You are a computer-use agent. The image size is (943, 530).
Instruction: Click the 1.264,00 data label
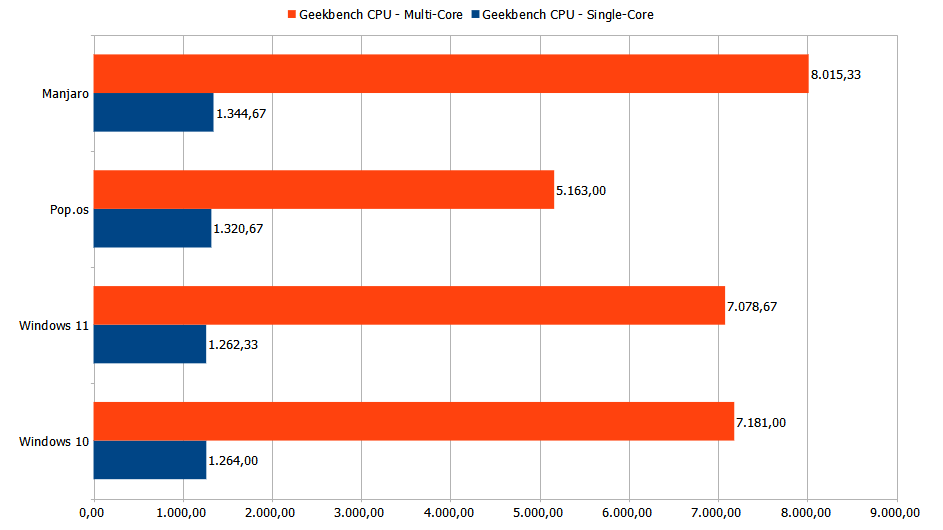pyautogui.click(x=233, y=461)
